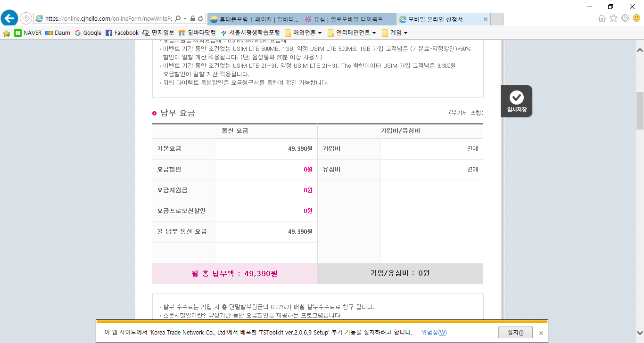The image size is (644, 343).
Task: Click the refresh page icon in address bar
Action: click(201, 19)
